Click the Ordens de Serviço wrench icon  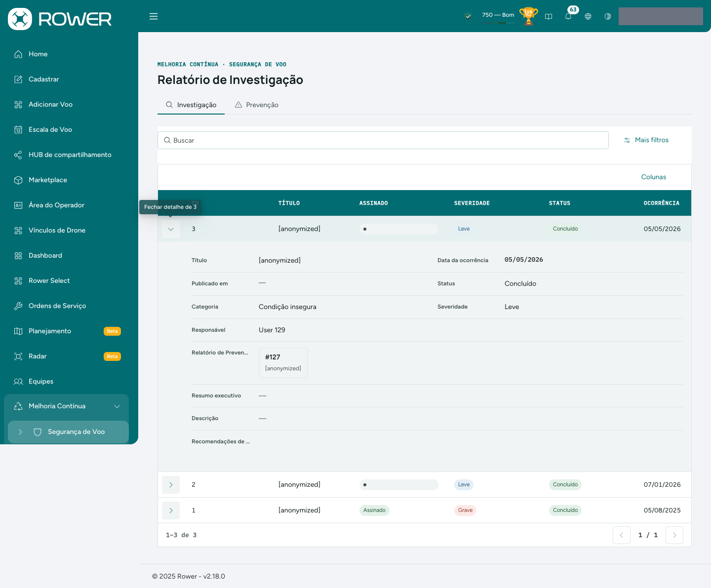coord(18,306)
